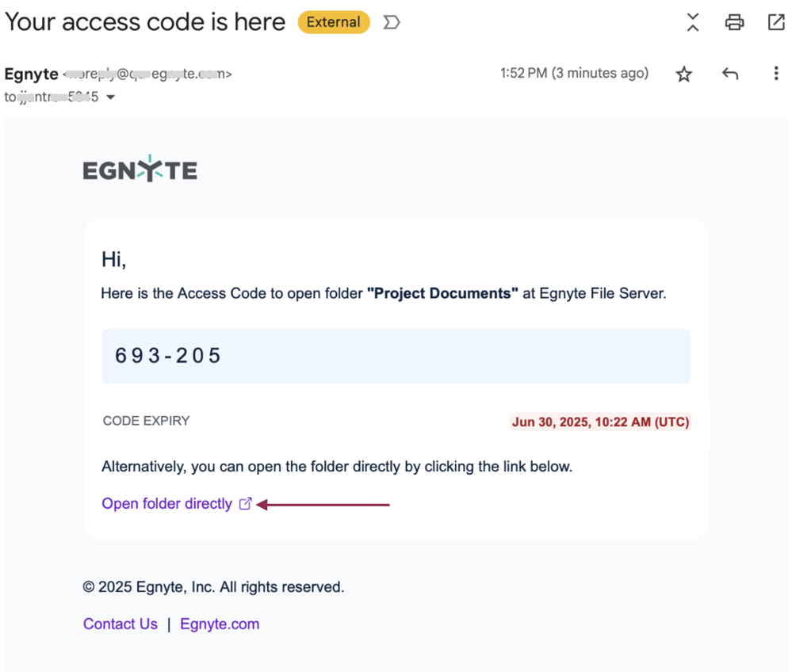This screenshot has height=672, width=792.
Task: Click the 1:52 PM timestamp
Action: point(574,73)
